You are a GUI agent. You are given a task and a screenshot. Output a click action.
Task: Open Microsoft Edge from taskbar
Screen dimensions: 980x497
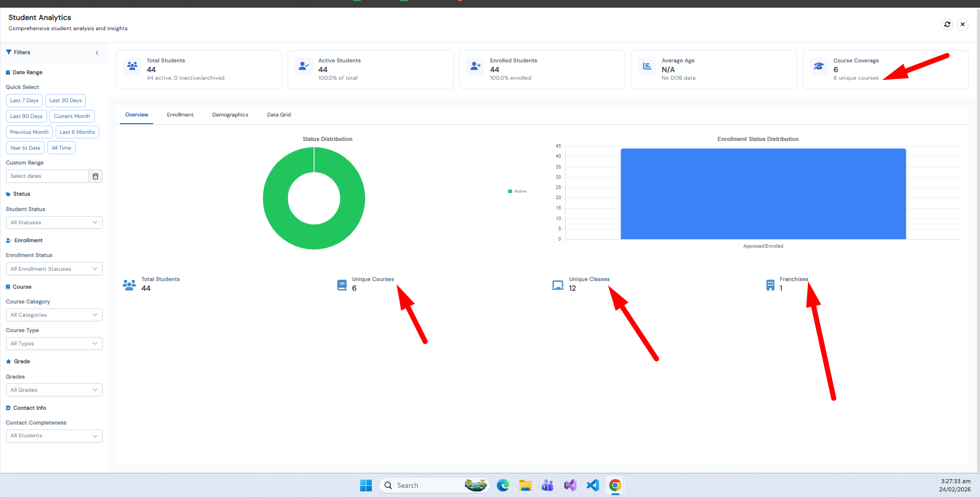tap(503, 485)
